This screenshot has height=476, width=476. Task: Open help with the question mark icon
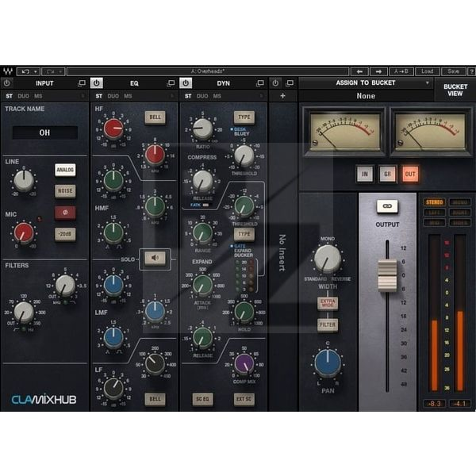471,71
